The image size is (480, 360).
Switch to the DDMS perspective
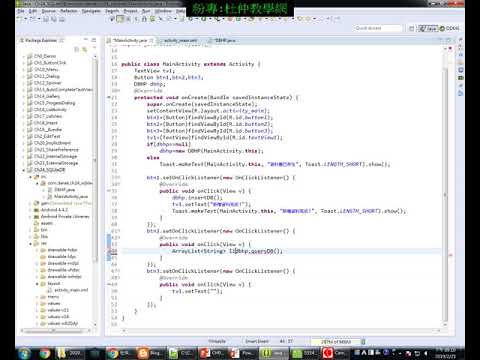450,28
